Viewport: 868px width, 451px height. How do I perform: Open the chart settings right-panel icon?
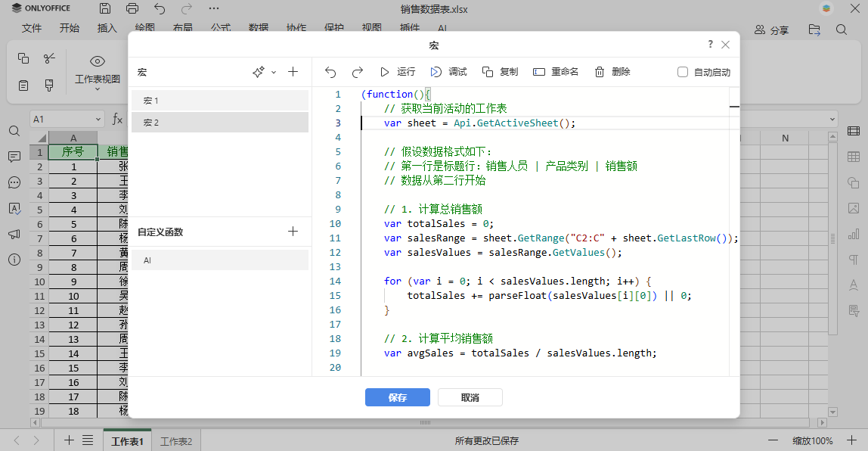click(x=854, y=235)
